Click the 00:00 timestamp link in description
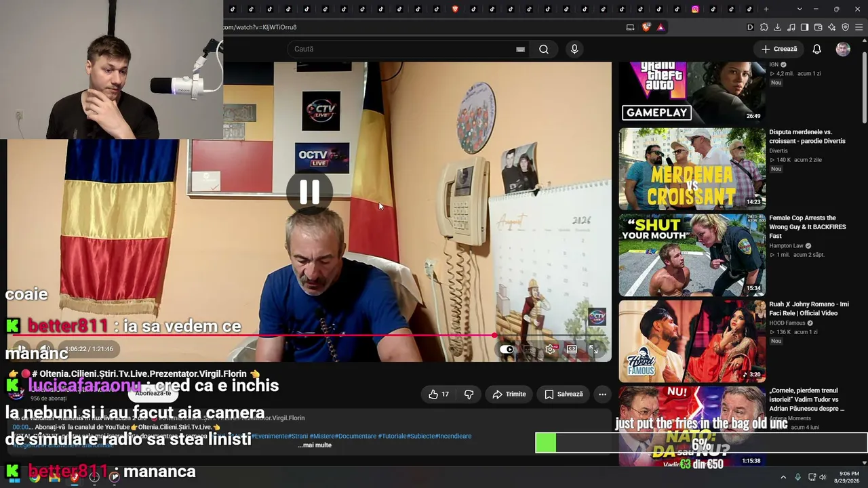 20,427
